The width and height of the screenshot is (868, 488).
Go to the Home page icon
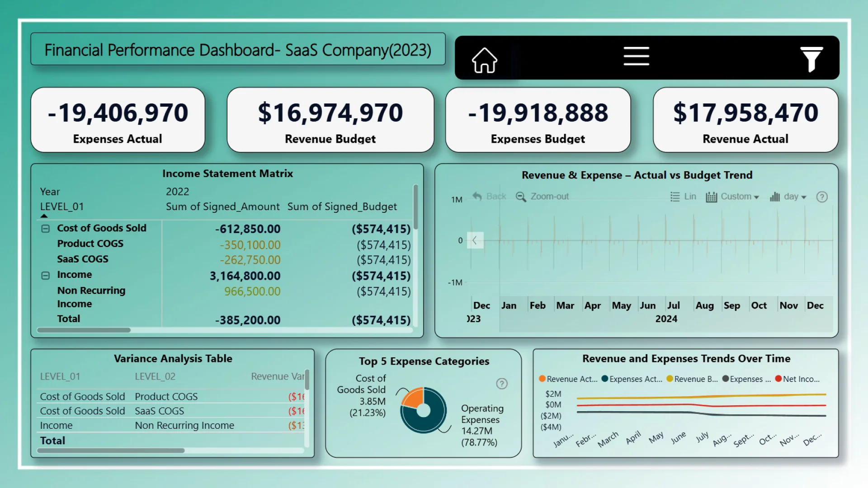pos(484,60)
